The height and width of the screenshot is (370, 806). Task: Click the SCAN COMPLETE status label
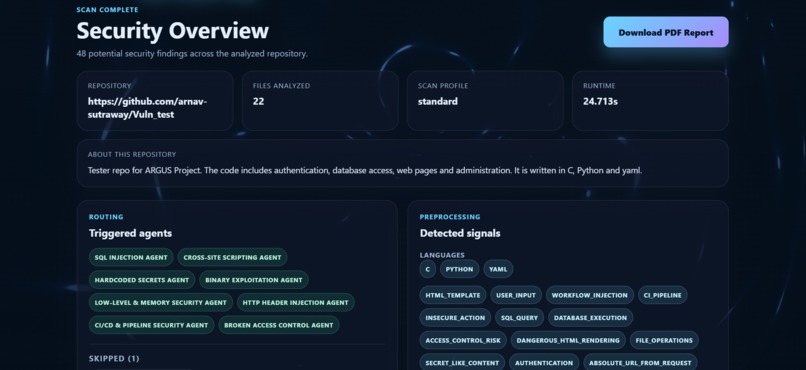pyautogui.click(x=107, y=9)
